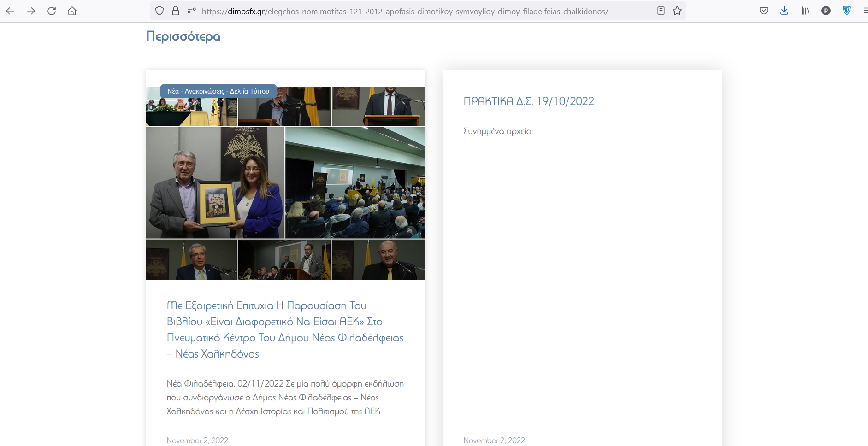Open the AEK book presentation article title

click(284, 329)
